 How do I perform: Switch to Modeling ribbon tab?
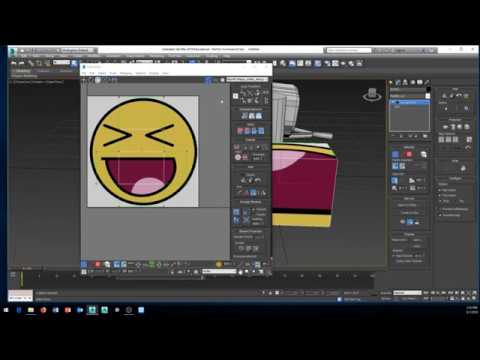click(x=23, y=71)
